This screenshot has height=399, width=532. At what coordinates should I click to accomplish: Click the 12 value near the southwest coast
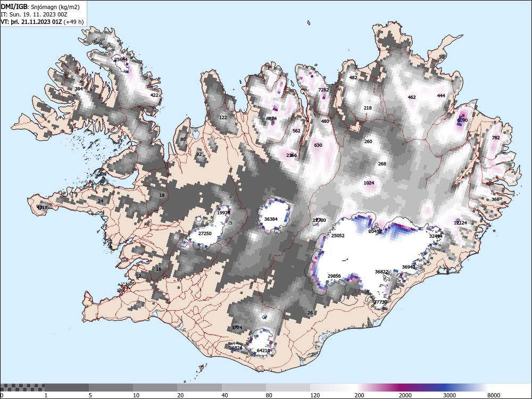(x=138, y=276)
